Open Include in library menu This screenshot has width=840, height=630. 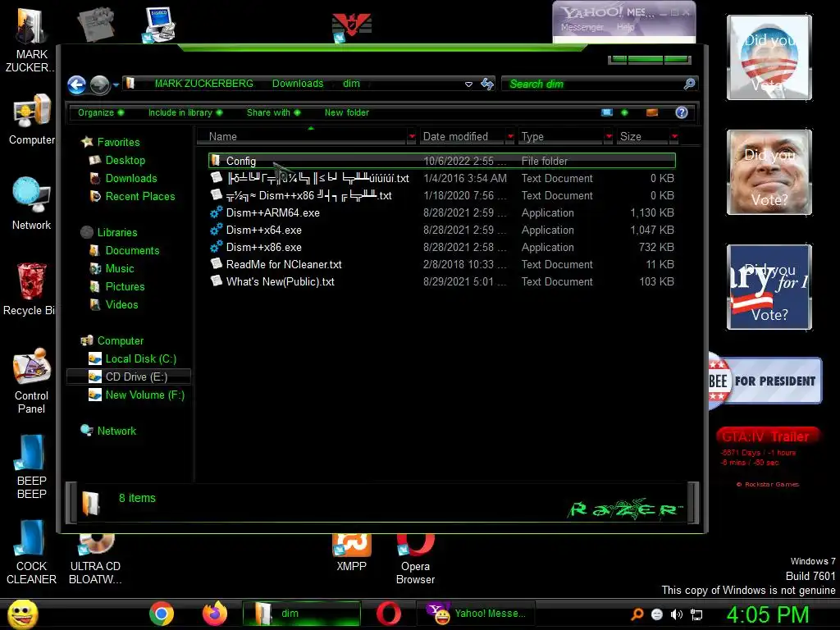(x=185, y=112)
